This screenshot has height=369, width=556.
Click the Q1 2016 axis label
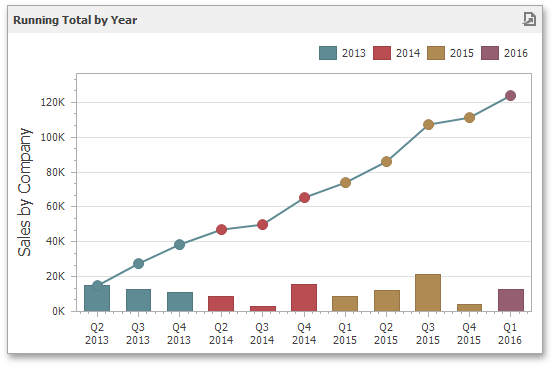(x=510, y=334)
